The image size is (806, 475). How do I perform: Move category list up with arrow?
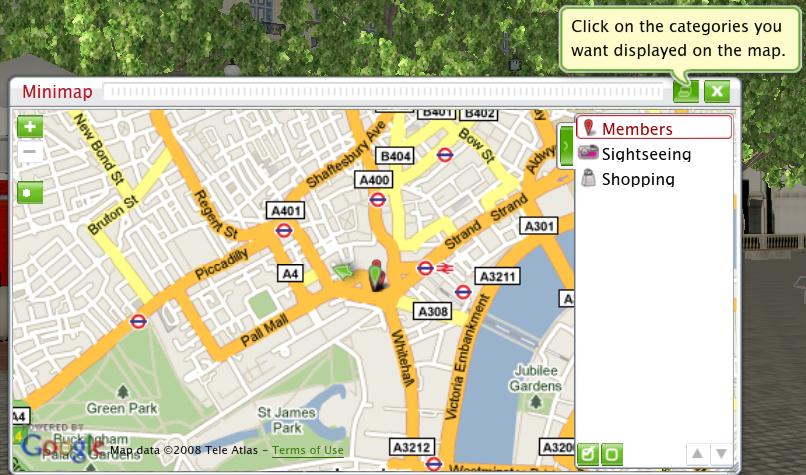697,453
